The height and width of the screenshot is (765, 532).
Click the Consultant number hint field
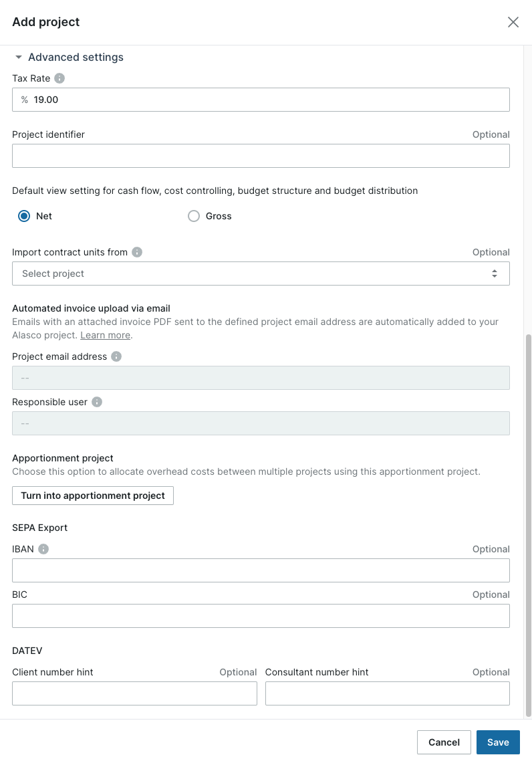[x=387, y=693]
